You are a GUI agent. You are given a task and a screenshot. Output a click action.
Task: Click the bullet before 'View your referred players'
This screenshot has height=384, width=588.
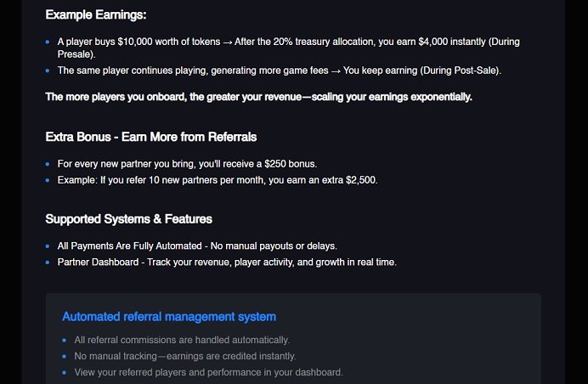click(x=64, y=372)
